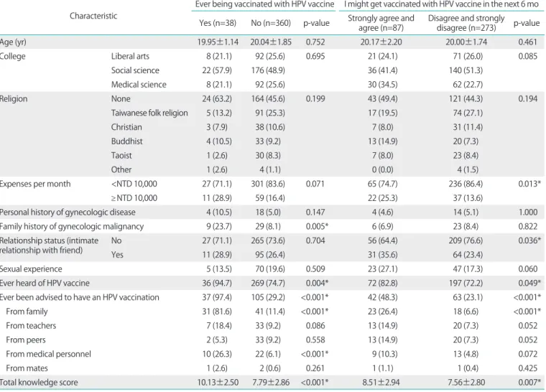546x392 pixels.
Task: Click the 'College' row label
Action: (x=12, y=57)
